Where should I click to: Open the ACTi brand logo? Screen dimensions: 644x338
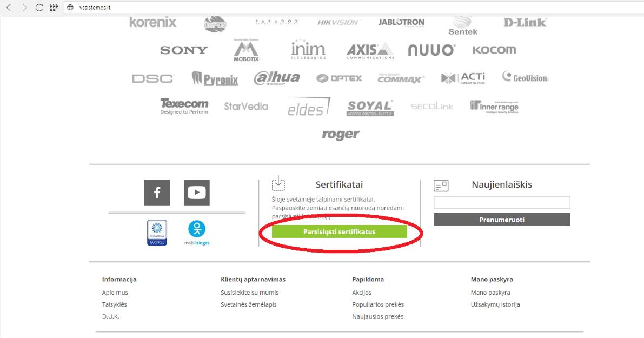click(463, 78)
